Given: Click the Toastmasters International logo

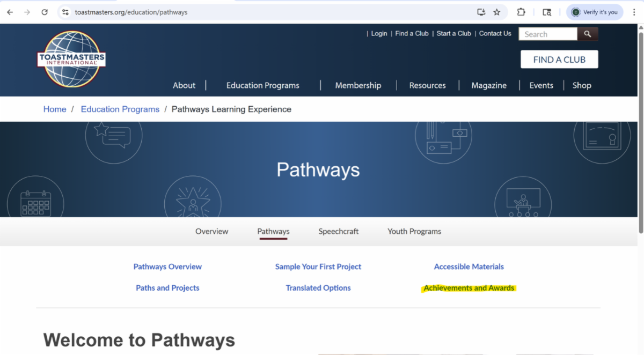Looking at the screenshot, I should (x=71, y=59).
